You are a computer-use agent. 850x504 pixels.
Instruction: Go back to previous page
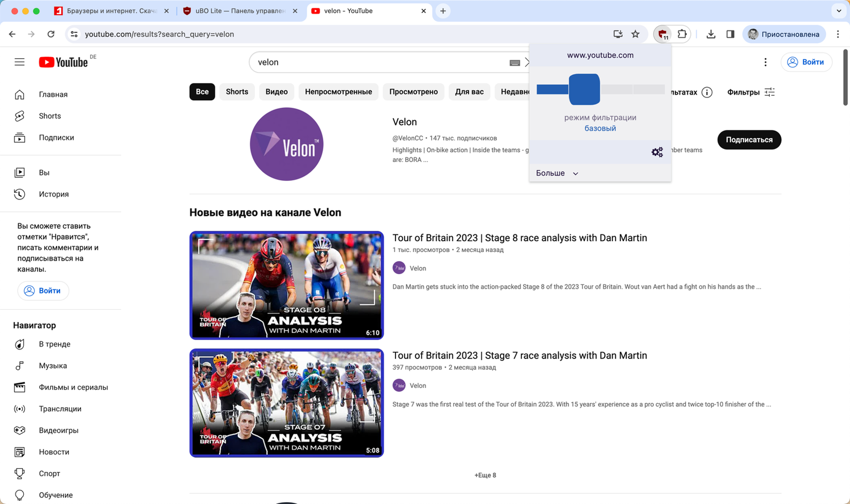tap(12, 34)
